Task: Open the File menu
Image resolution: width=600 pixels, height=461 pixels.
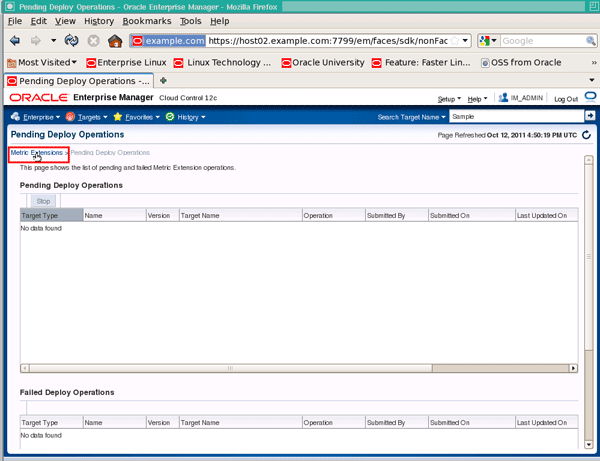Action: click(x=15, y=21)
